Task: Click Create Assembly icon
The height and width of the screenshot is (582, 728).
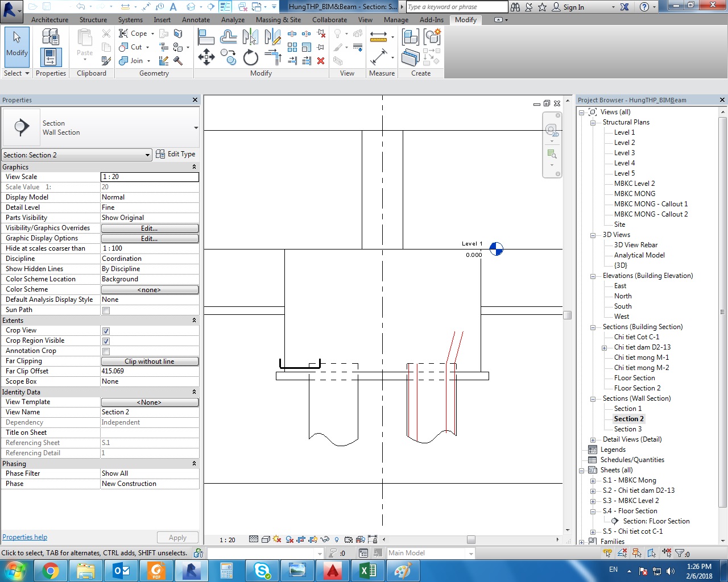Action: [411, 36]
